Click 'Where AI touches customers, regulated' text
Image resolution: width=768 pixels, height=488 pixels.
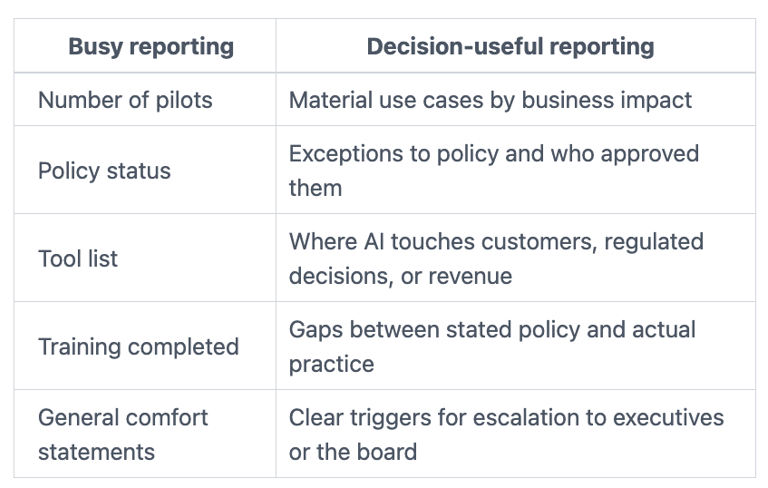point(496,242)
